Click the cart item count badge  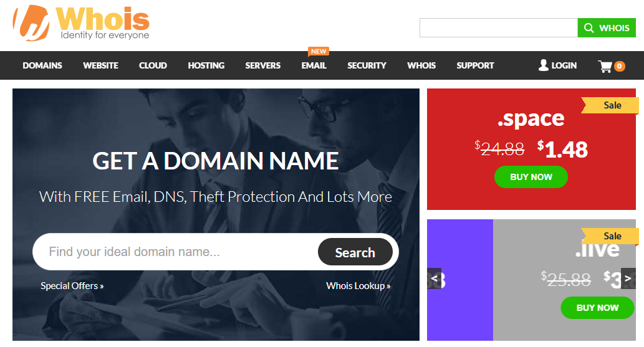coord(619,66)
